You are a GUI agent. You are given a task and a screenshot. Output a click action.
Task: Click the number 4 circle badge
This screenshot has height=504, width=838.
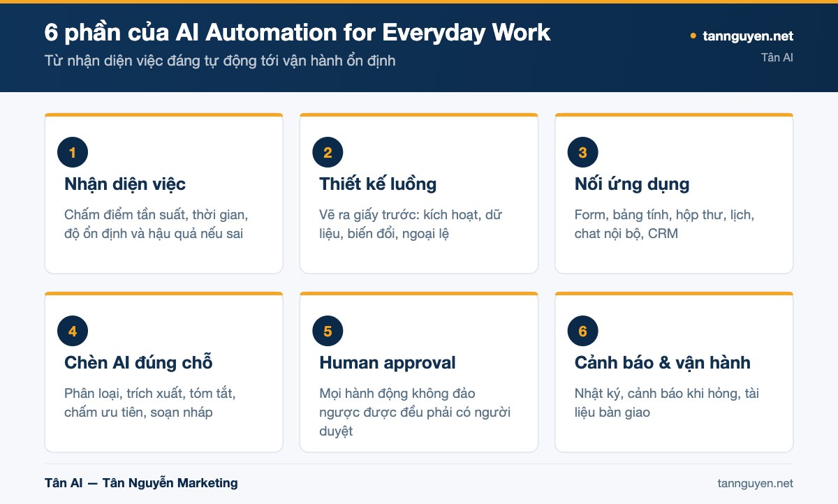[x=73, y=331]
